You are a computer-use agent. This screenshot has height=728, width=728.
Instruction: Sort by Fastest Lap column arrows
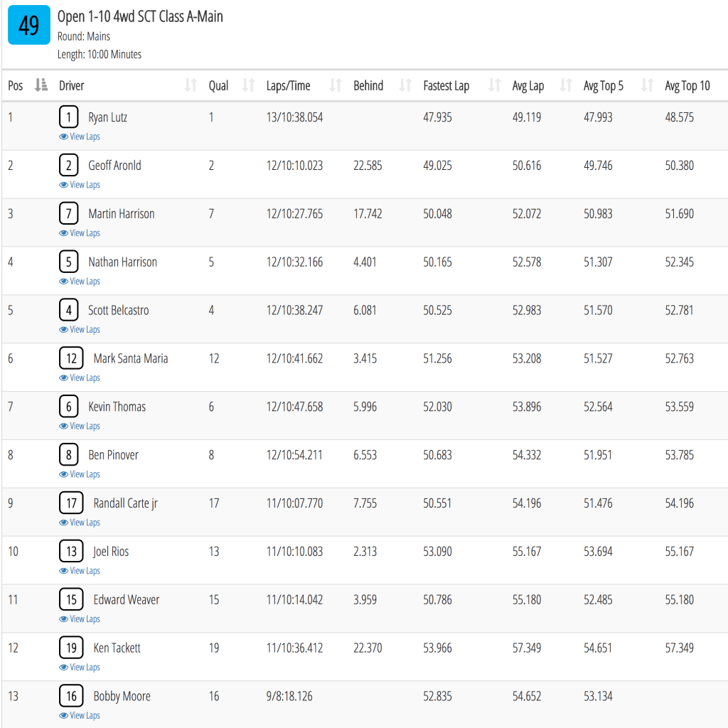point(495,85)
